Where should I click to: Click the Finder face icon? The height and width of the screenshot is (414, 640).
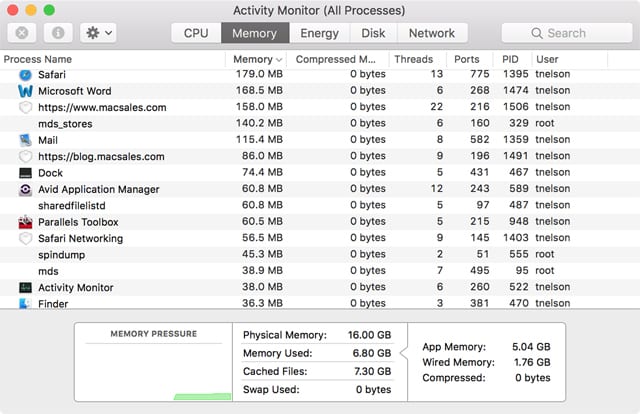tap(26, 303)
